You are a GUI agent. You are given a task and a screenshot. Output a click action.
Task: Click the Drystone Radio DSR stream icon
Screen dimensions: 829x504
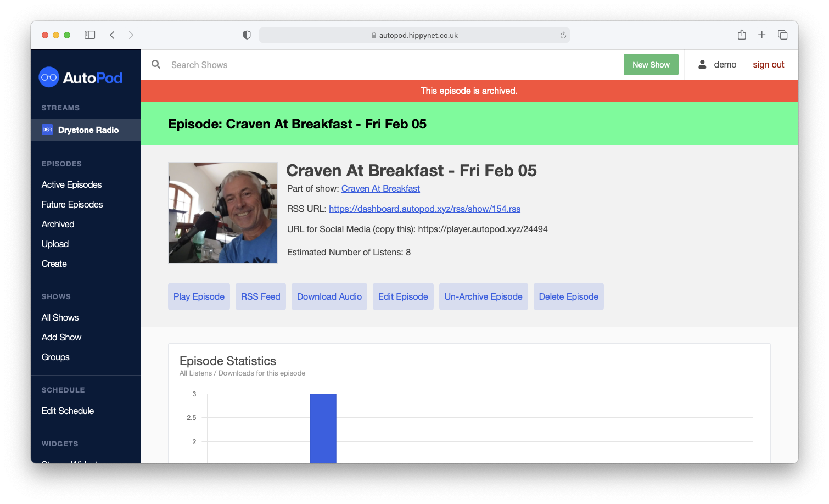pos(47,130)
